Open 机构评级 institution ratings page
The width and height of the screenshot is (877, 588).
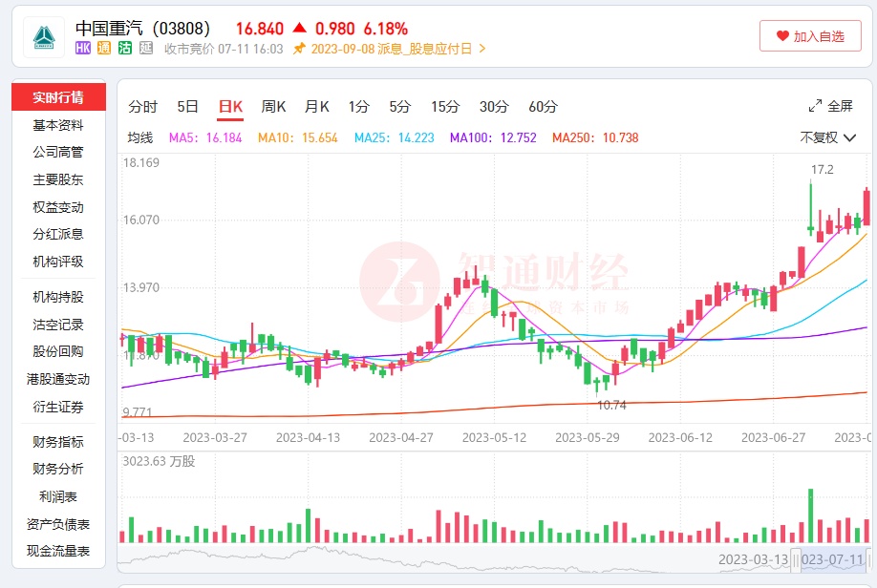click(x=58, y=262)
